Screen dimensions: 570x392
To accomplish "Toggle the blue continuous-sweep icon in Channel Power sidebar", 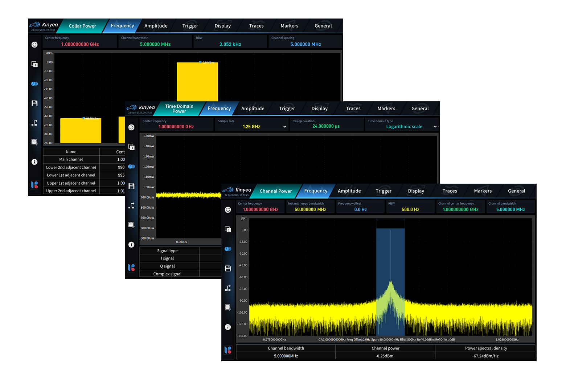I will tap(228, 249).
